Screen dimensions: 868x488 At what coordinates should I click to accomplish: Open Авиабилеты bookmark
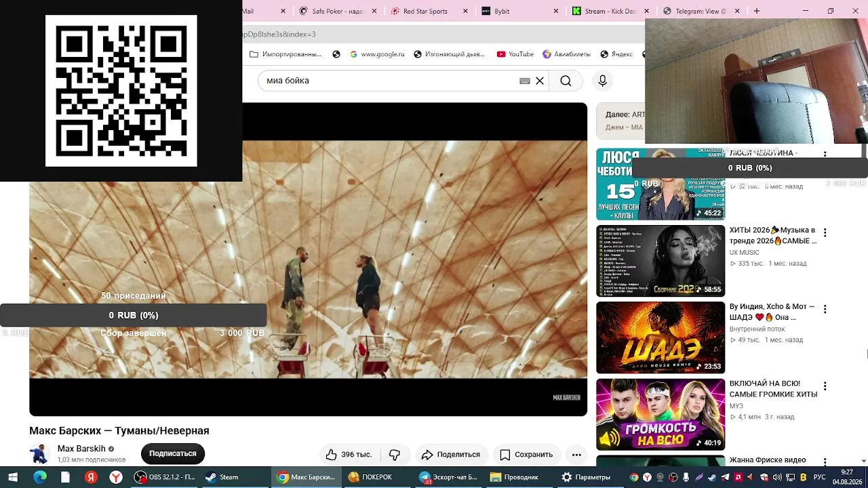[x=566, y=54]
